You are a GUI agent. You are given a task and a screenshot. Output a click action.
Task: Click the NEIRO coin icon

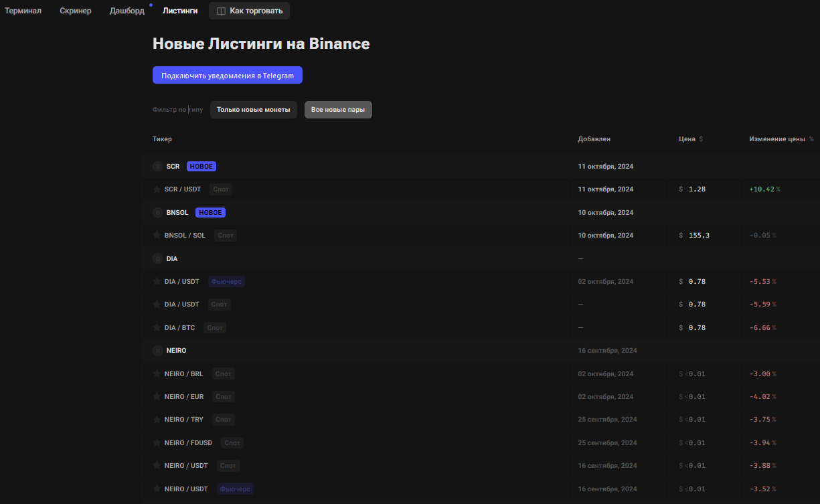[x=158, y=350]
